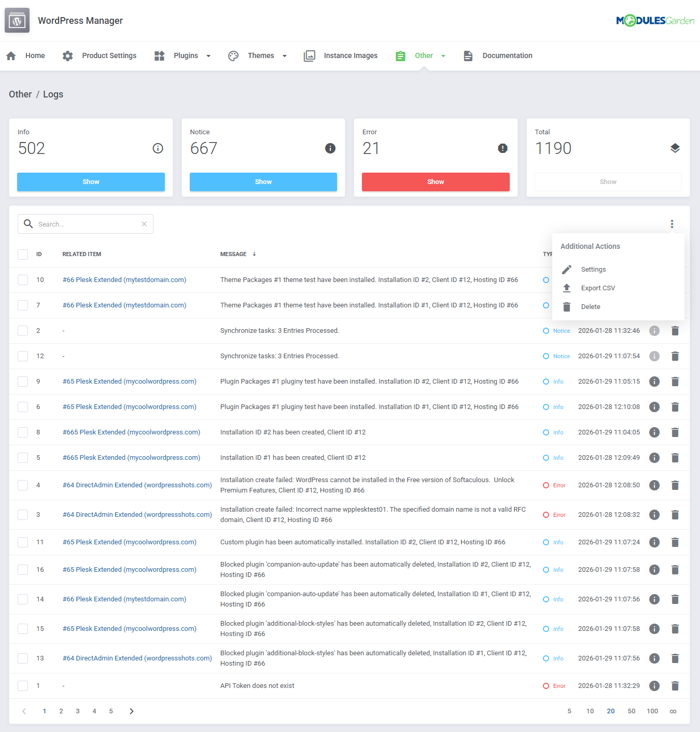Select Settings from Additional Actions menu

click(x=593, y=269)
